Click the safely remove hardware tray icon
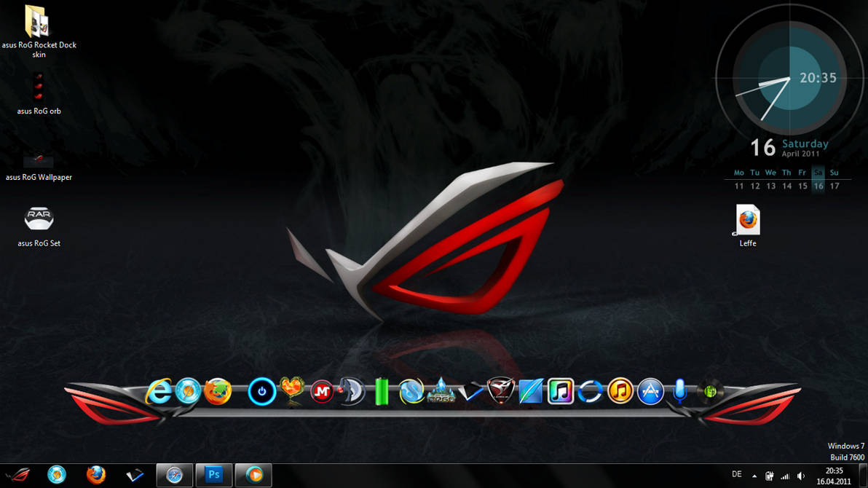 point(770,476)
